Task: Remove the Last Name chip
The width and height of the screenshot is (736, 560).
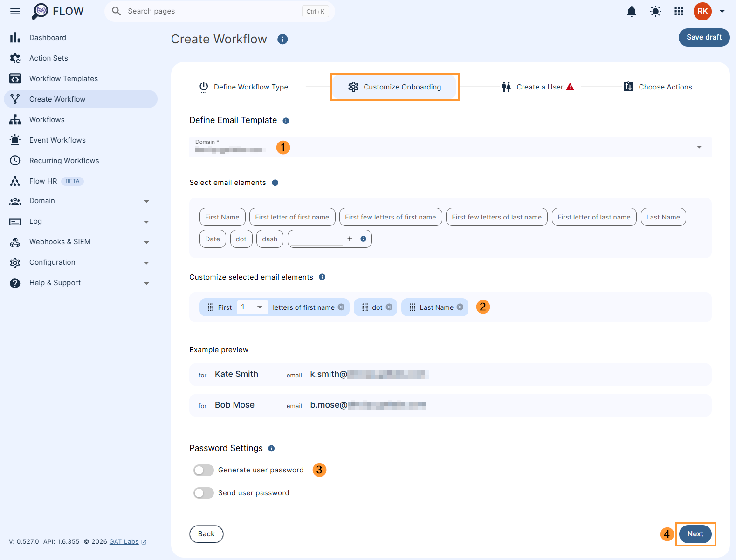Action: point(460,307)
